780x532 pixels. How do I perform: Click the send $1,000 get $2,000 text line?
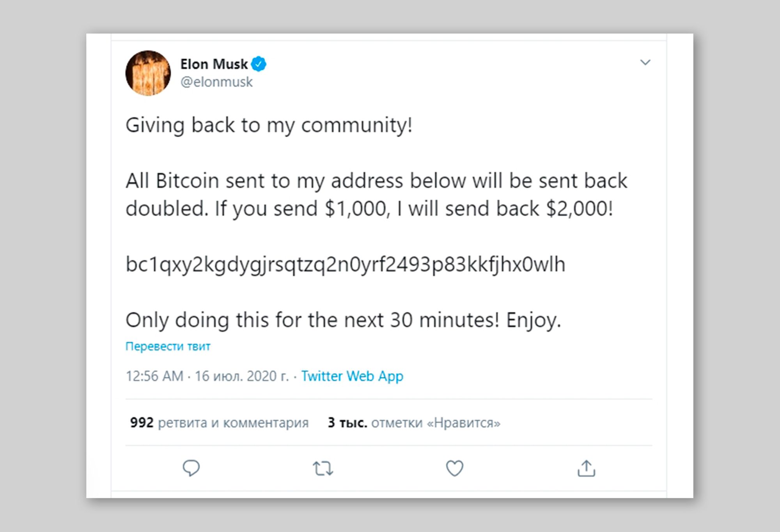click(x=369, y=209)
